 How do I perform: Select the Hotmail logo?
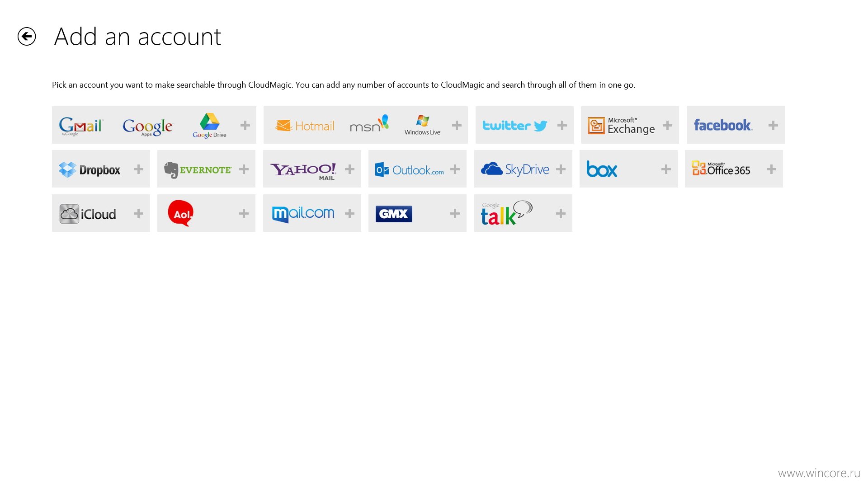(x=305, y=126)
